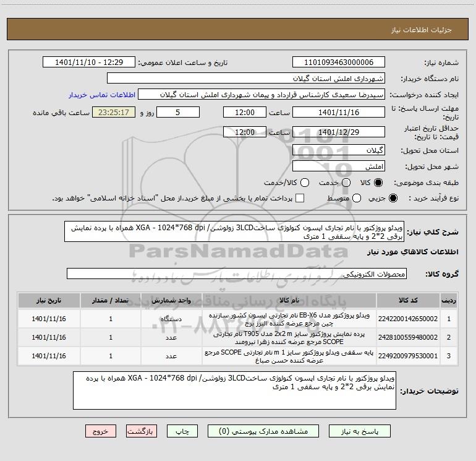476x461 pixels.
Task: Click the پاسخ به نیاز button
Action: (x=360, y=431)
